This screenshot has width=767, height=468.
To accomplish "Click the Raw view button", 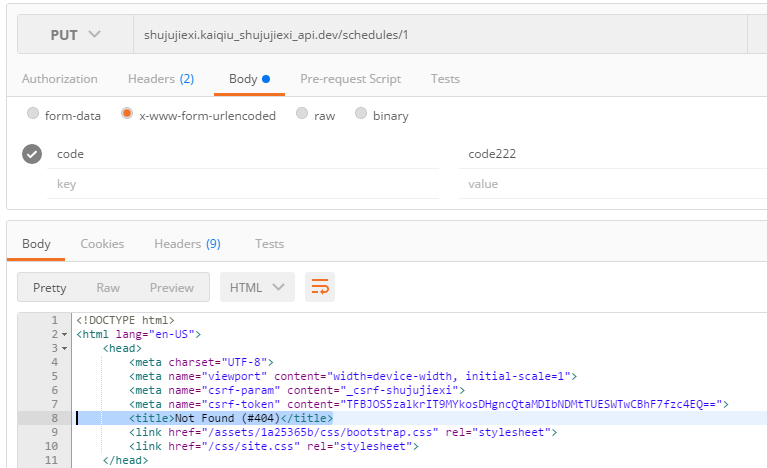I will (x=108, y=288).
